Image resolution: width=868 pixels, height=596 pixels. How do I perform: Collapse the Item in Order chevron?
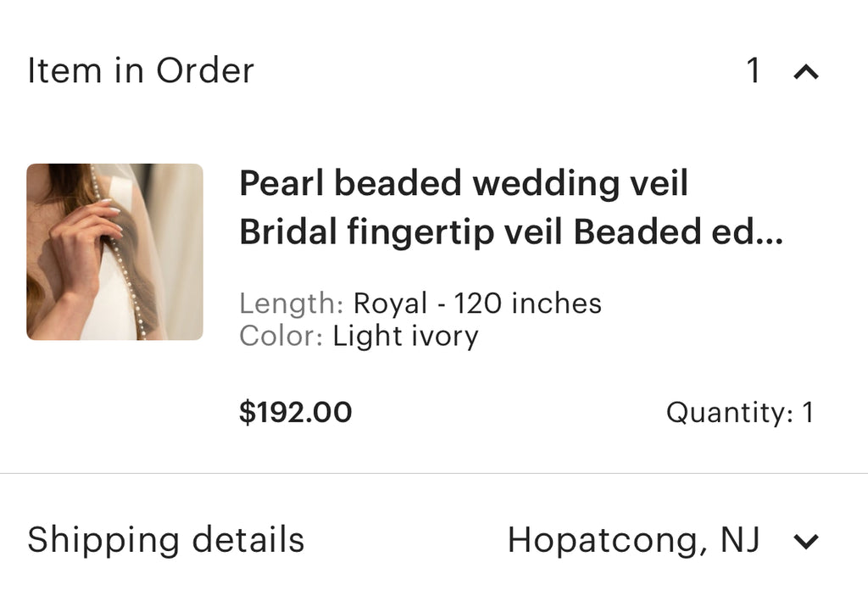[x=805, y=72]
